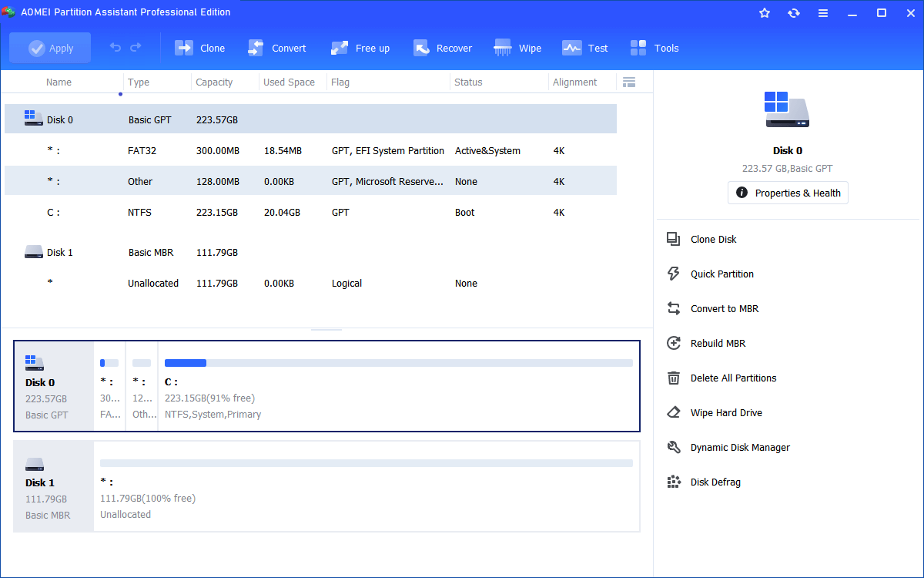Open the Test toolbar menu

(x=585, y=48)
